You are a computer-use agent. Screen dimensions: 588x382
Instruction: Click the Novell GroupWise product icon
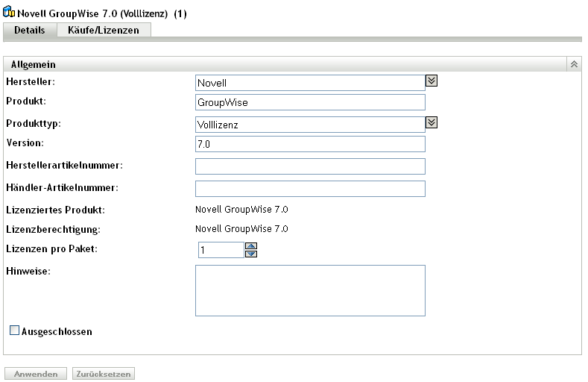coord(10,13)
